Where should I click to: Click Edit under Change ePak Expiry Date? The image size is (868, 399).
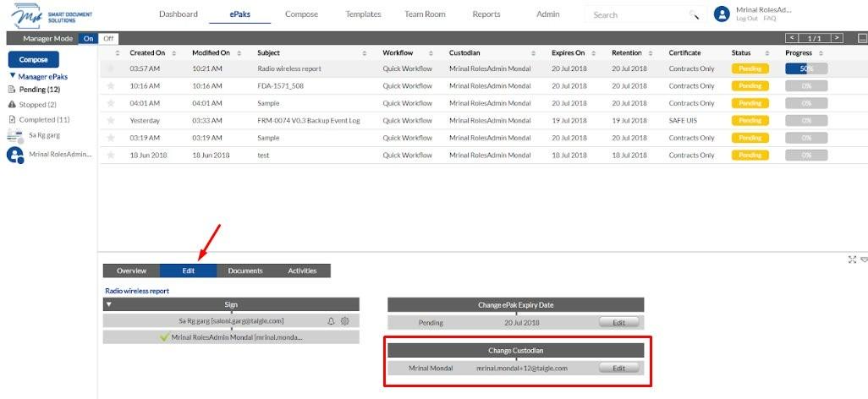click(x=619, y=323)
